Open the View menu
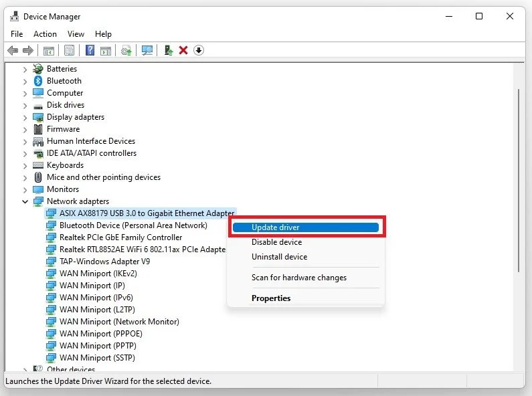 click(x=76, y=34)
